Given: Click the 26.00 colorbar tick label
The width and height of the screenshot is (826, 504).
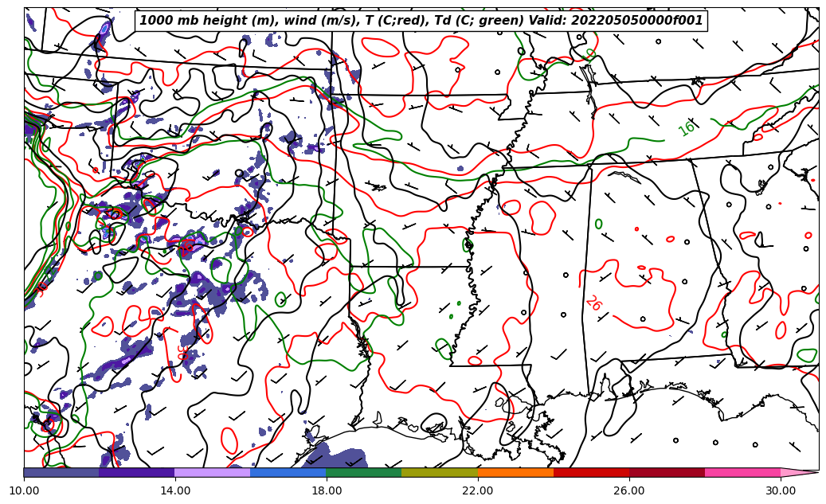Looking at the screenshot, I should click(x=629, y=490).
